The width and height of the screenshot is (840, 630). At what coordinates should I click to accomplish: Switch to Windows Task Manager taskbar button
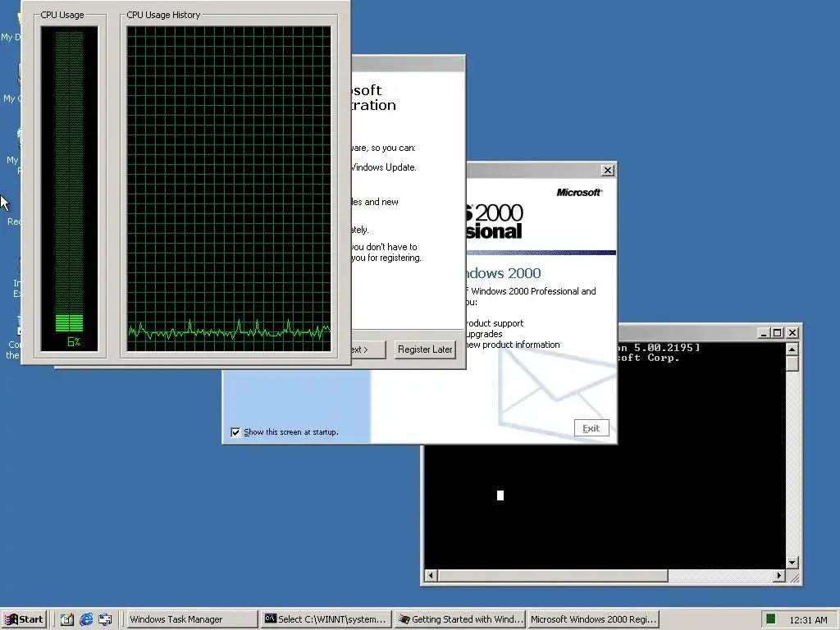pos(193,619)
